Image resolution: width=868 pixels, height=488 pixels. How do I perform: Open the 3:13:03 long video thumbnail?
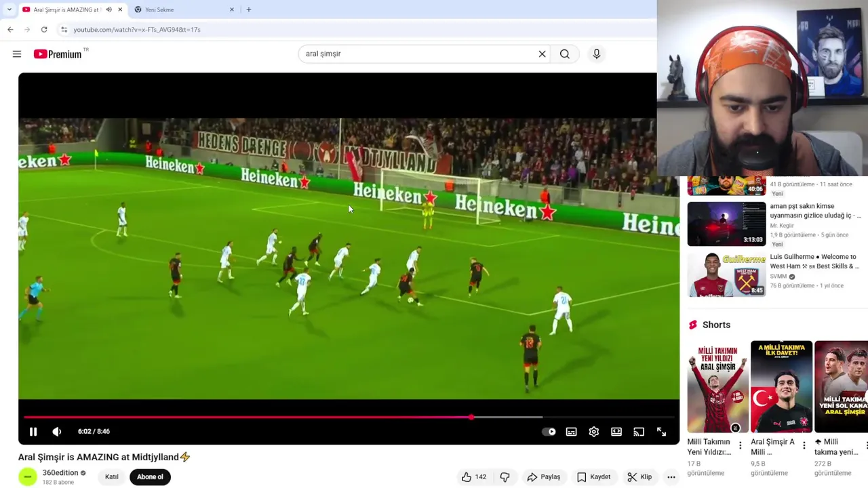pyautogui.click(x=726, y=224)
